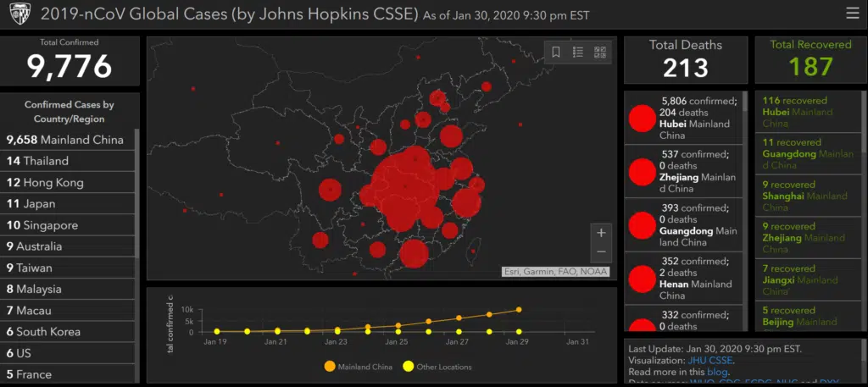Image resolution: width=868 pixels, height=387 pixels.
Task: Select 11 recovered Guangdong entry
Action: click(x=807, y=153)
